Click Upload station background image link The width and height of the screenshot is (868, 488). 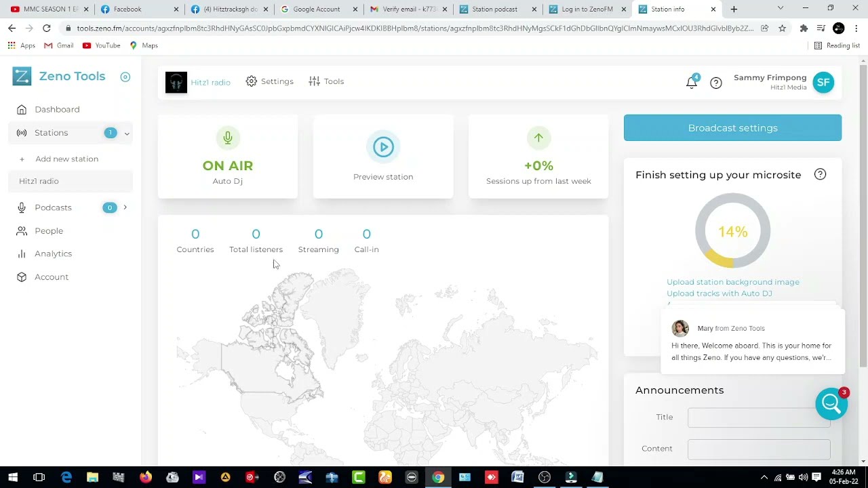[x=732, y=282]
